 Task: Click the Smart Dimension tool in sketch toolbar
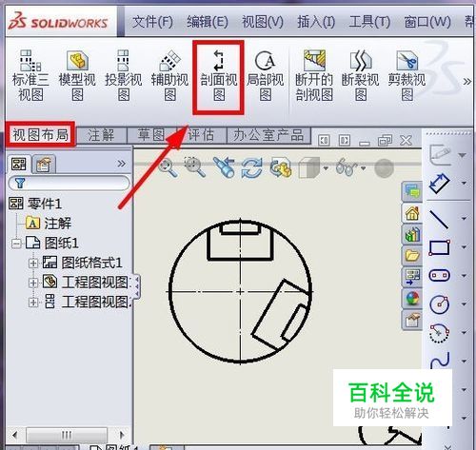[x=439, y=184]
